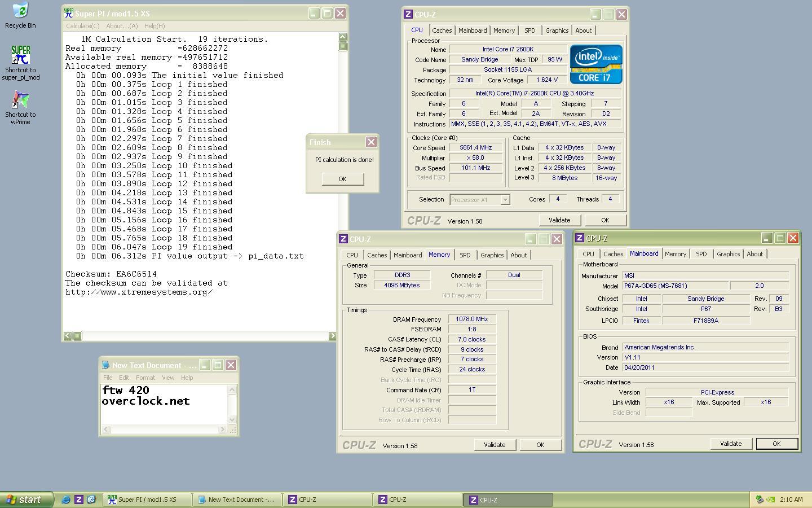The image size is (812, 508).
Task: Click OK in the CPU tab CPU-Z window
Action: [x=605, y=220]
